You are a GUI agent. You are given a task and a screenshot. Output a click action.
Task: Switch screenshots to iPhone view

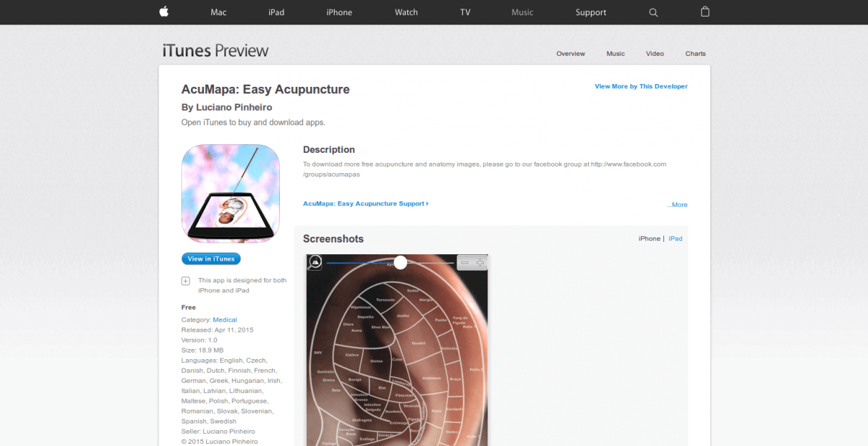coord(650,238)
